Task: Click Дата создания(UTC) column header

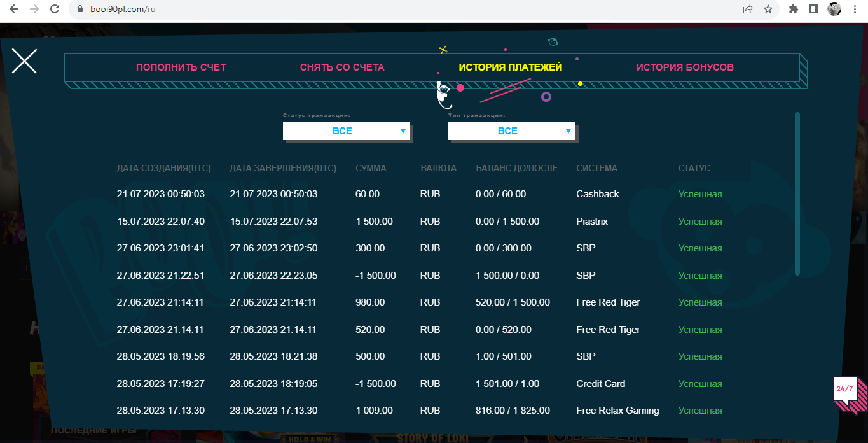Action: coord(164,168)
